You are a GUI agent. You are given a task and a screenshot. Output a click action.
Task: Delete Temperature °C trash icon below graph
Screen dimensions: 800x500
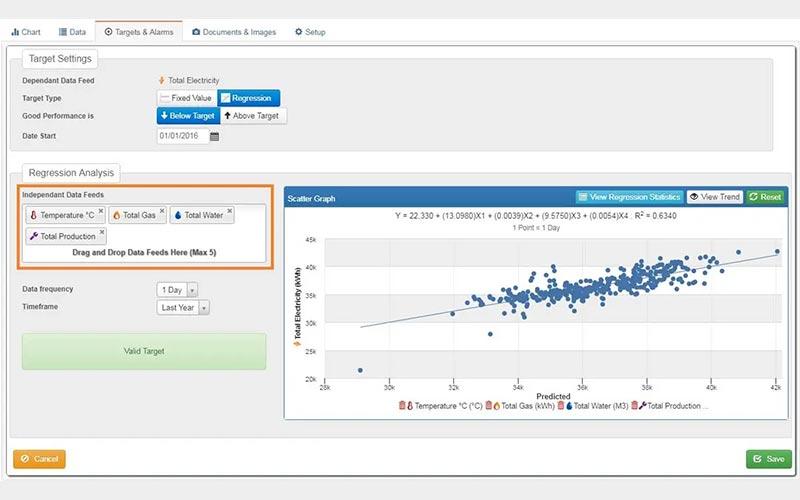tap(402, 406)
